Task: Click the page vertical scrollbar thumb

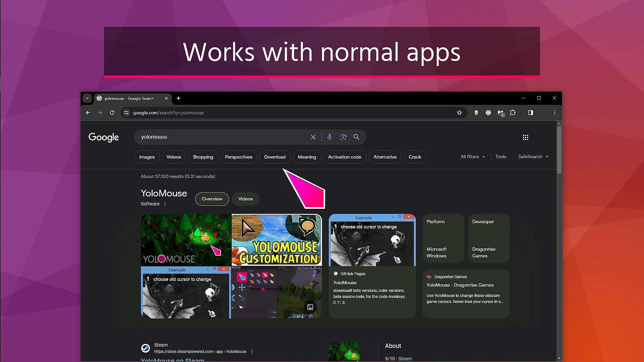Action: click(559, 149)
